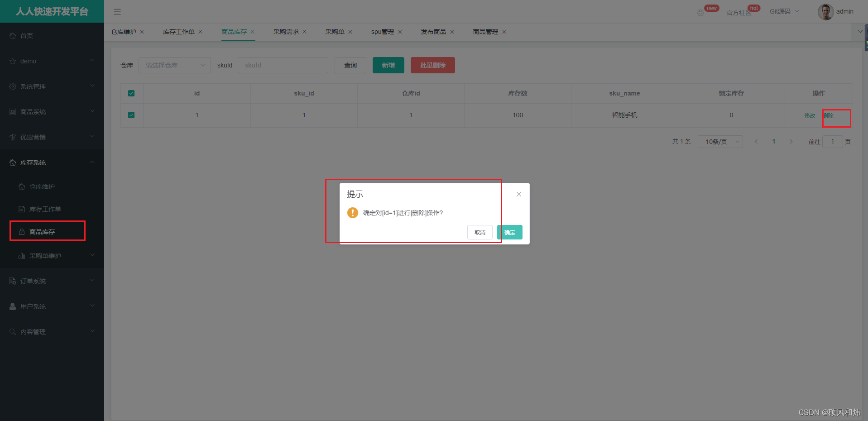Select the 订单系统 order system icon
Image resolution: width=868 pixels, height=421 pixels.
12,281
